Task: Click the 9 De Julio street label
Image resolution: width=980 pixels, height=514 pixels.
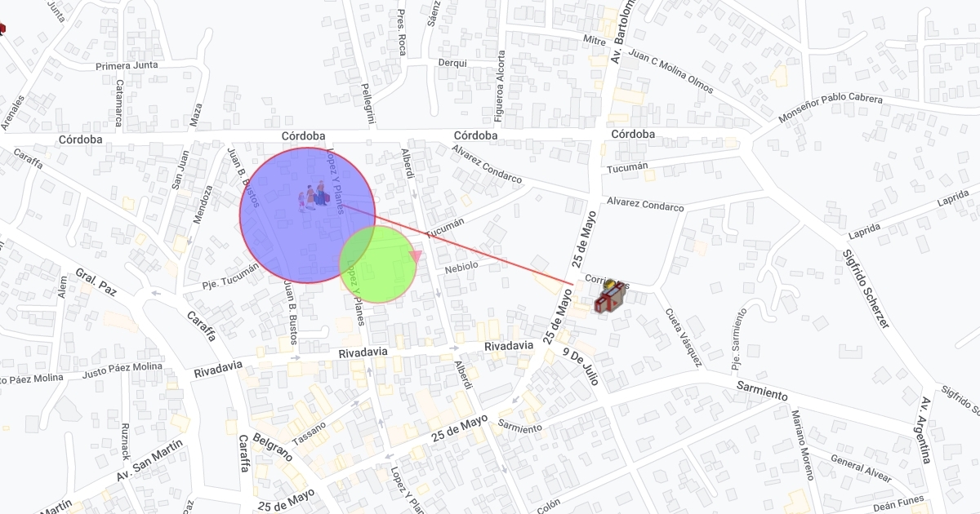Action: (x=581, y=366)
